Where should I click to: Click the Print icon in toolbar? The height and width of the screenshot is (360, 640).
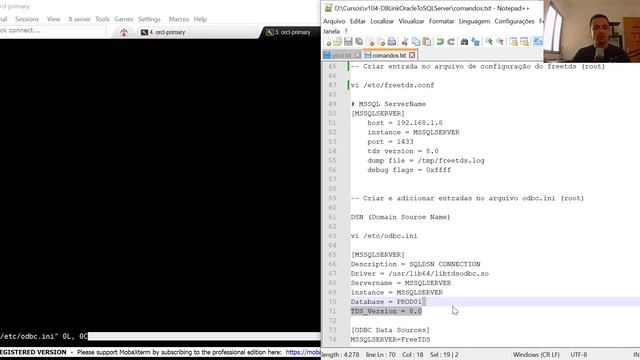pyautogui.click(x=391, y=42)
